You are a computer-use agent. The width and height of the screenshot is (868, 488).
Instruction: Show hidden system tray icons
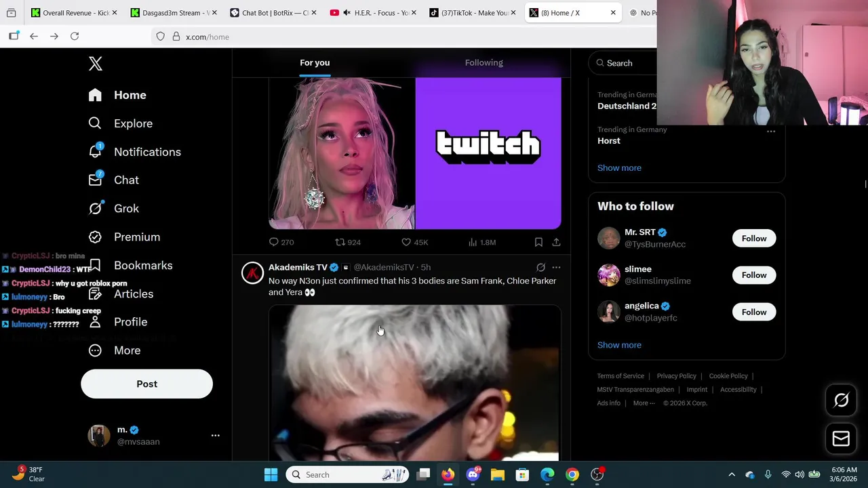(732, 474)
